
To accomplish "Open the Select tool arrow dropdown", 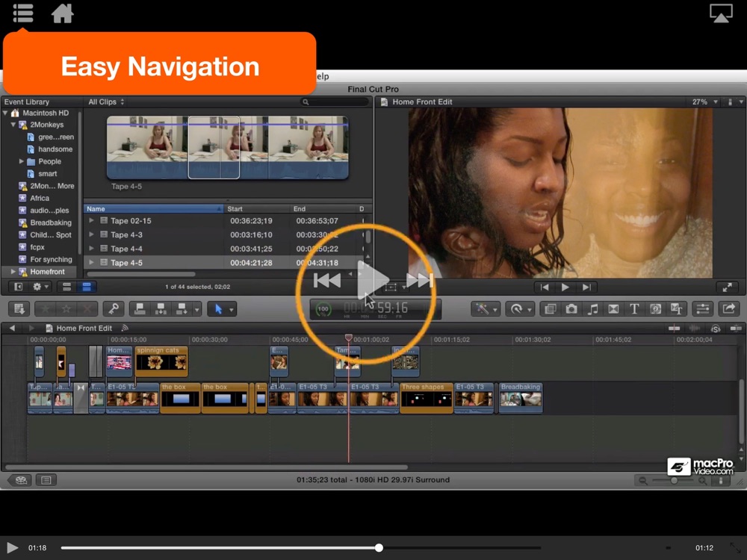I will pyautogui.click(x=221, y=309).
